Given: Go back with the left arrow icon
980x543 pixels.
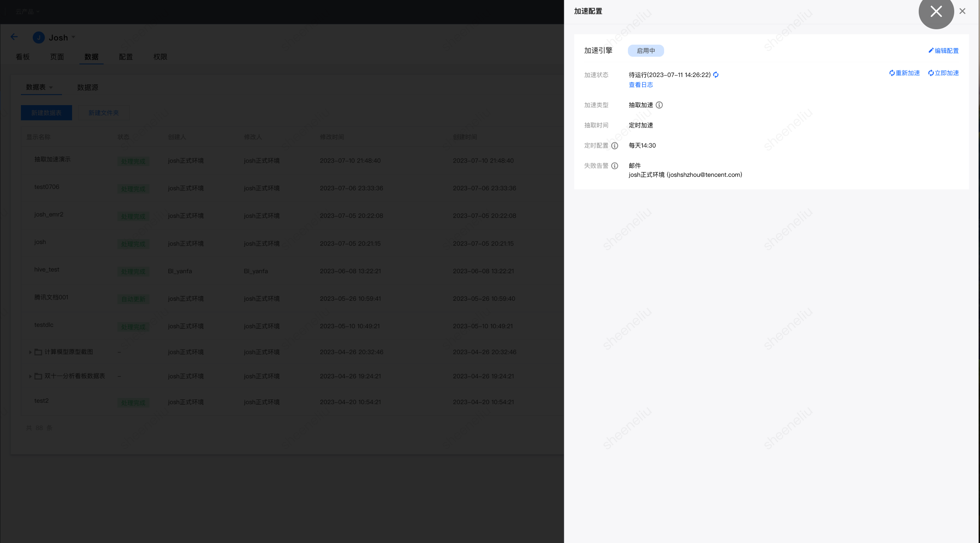Looking at the screenshot, I should pos(14,37).
